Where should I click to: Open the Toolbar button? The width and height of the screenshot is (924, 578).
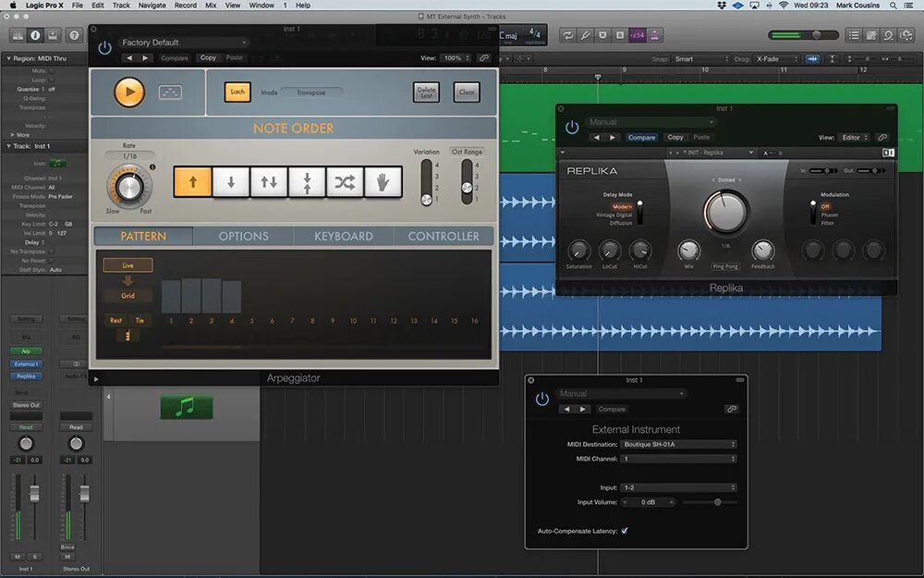(x=53, y=35)
